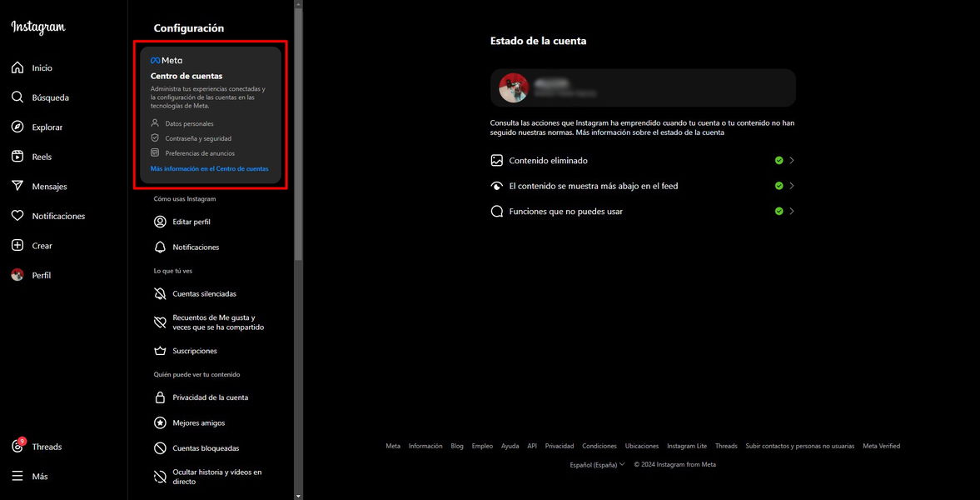Image resolution: width=980 pixels, height=500 pixels.
Task: Click the Reels icon
Action: 17,157
